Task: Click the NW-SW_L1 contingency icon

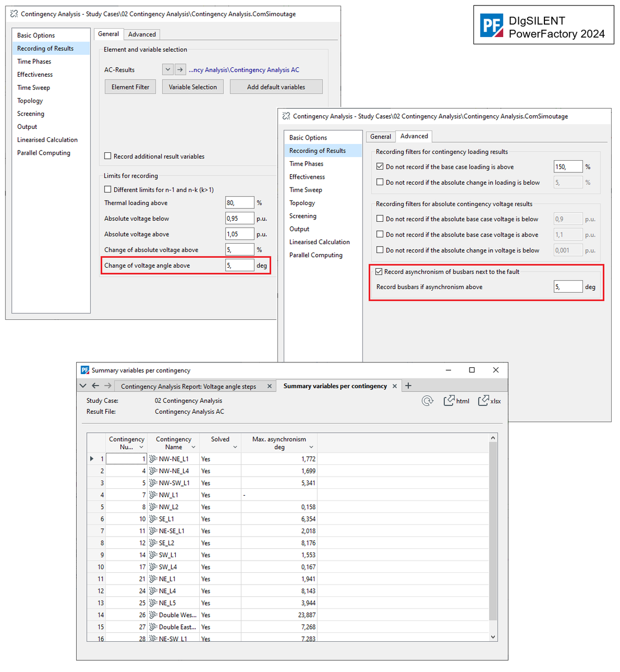Action: (x=153, y=483)
